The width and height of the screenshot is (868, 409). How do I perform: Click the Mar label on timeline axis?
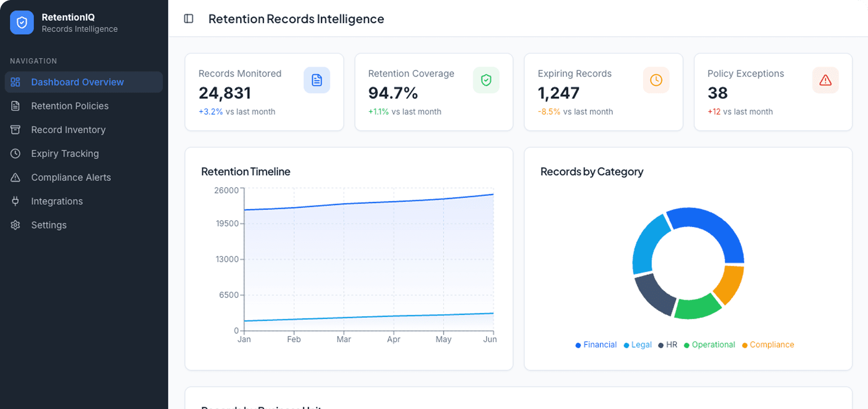coord(344,339)
